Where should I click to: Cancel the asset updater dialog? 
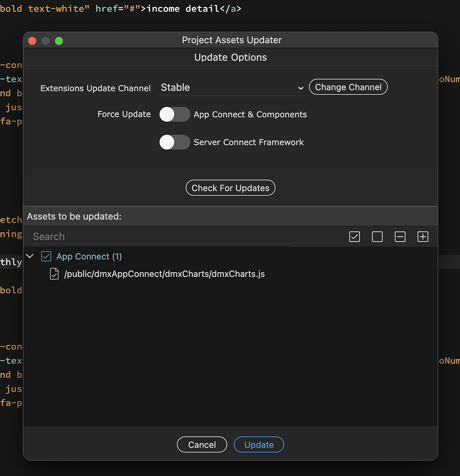pyautogui.click(x=202, y=444)
